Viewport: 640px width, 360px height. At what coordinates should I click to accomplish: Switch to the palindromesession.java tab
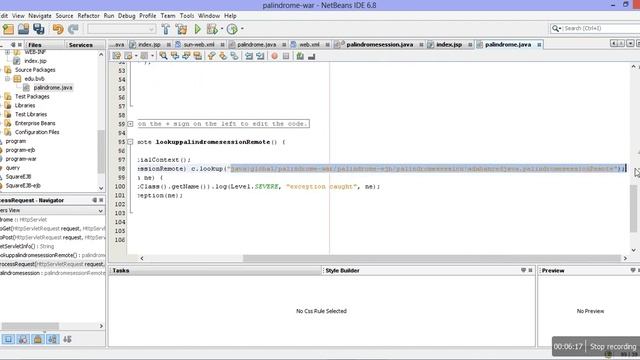coord(379,44)
